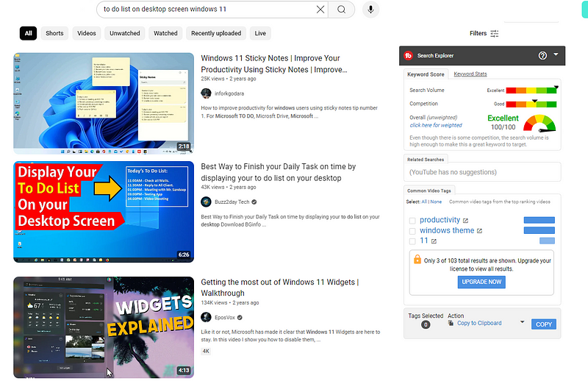588x384 pixels.
Task: Tick the windows theme tag checkbox
Action: tap(412, 231)
